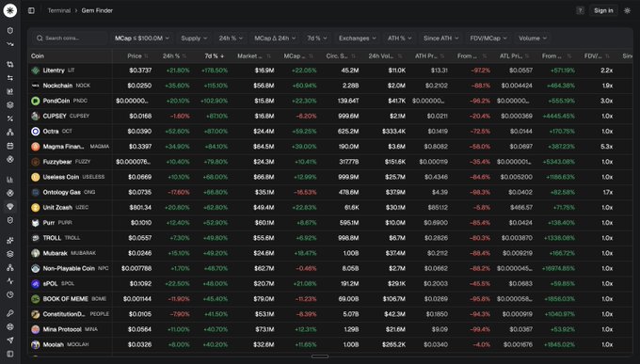Open the ATH % filter dropdown
The height and width of the screenshot is (364, 640).
400,38
